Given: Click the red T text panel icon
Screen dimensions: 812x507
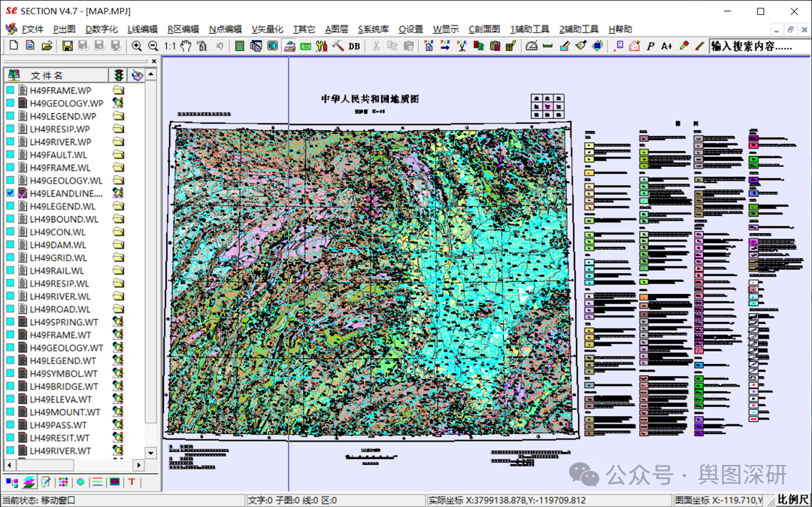Looking at the screenshot, I should (x=132, y=481).
